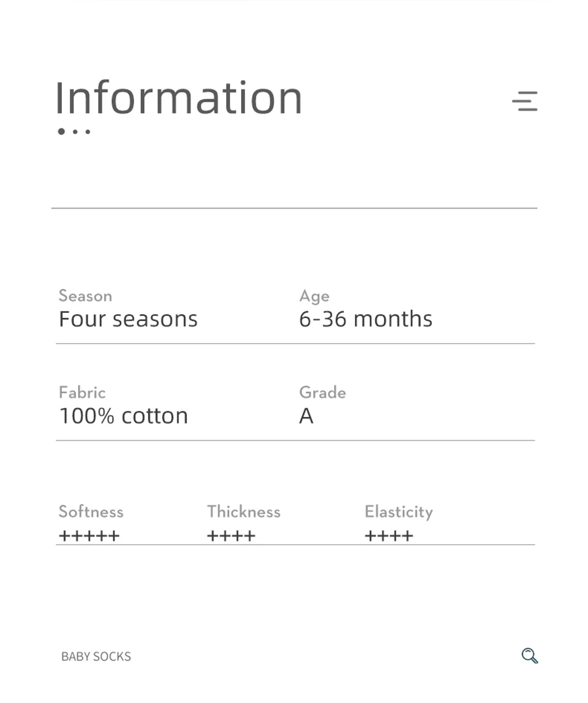Image resolution: width=588 pixels, height=703 pixels.
Task: Select the 6-36 months value
Action: click(366, 319)
